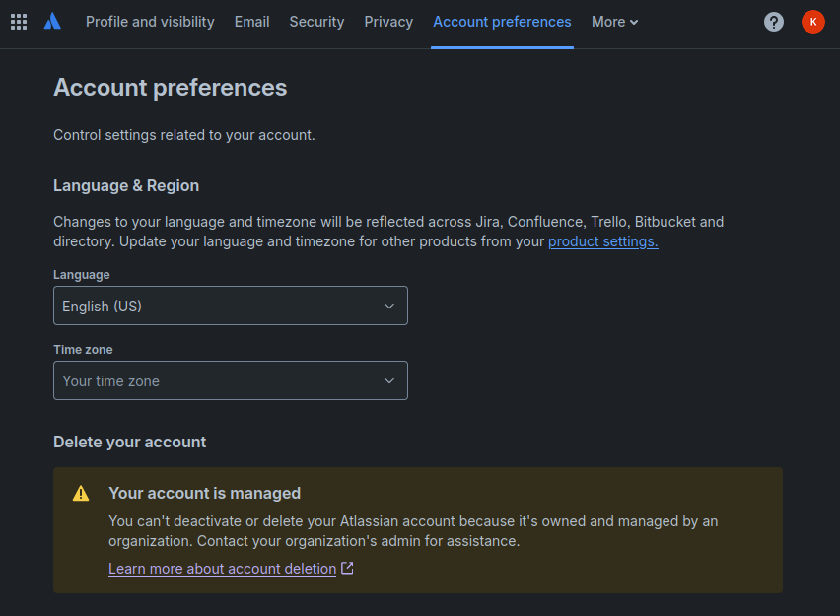Open the English (US) language selector

217,306
